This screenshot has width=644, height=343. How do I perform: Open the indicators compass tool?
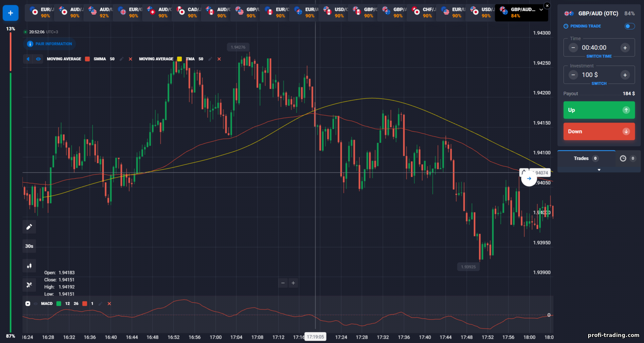(x=29, y=285)
